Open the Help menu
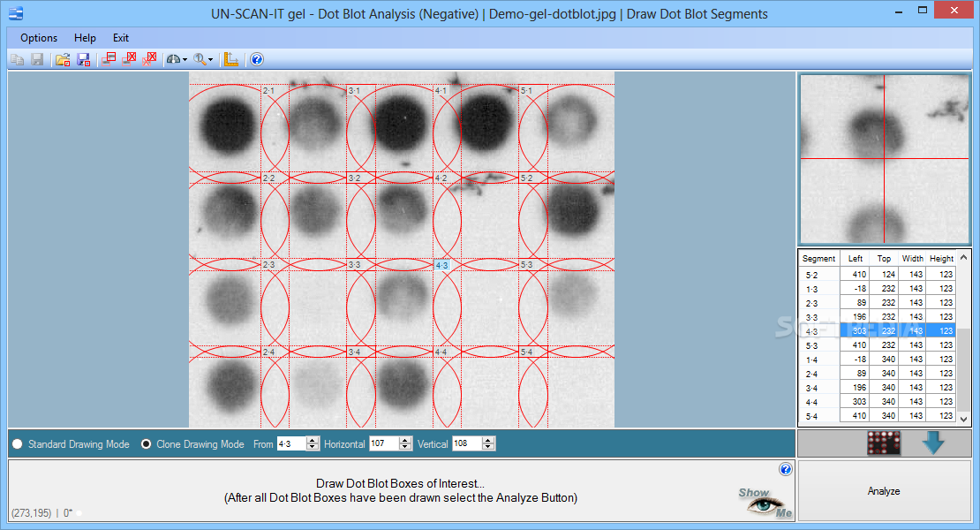 coord(85,38)
